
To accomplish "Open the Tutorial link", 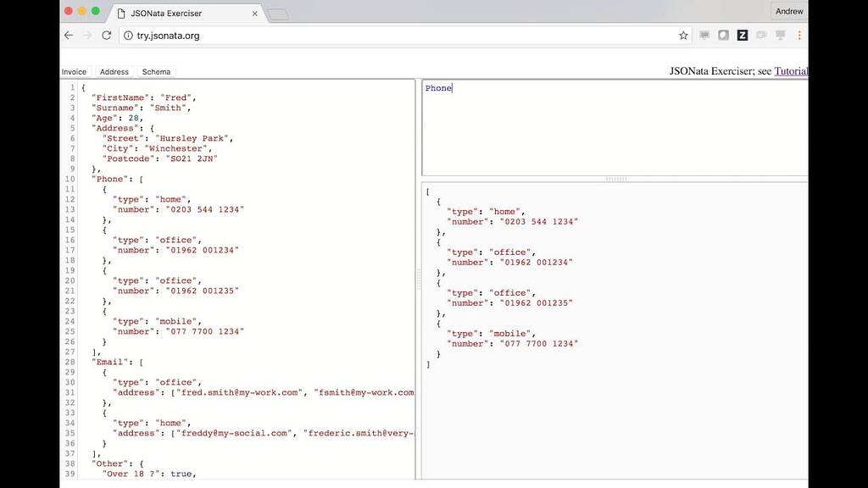I will tap(791, 71).
